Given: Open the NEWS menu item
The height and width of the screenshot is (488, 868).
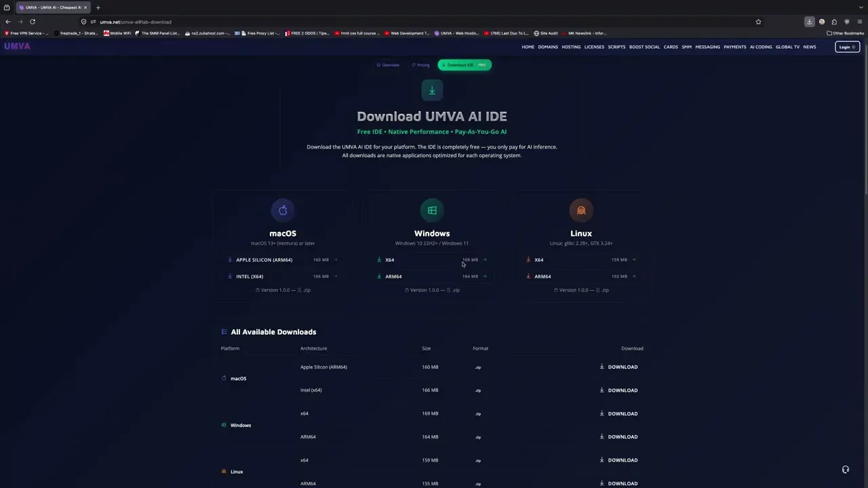Looking at the screenshot, I should pos(810,47).
